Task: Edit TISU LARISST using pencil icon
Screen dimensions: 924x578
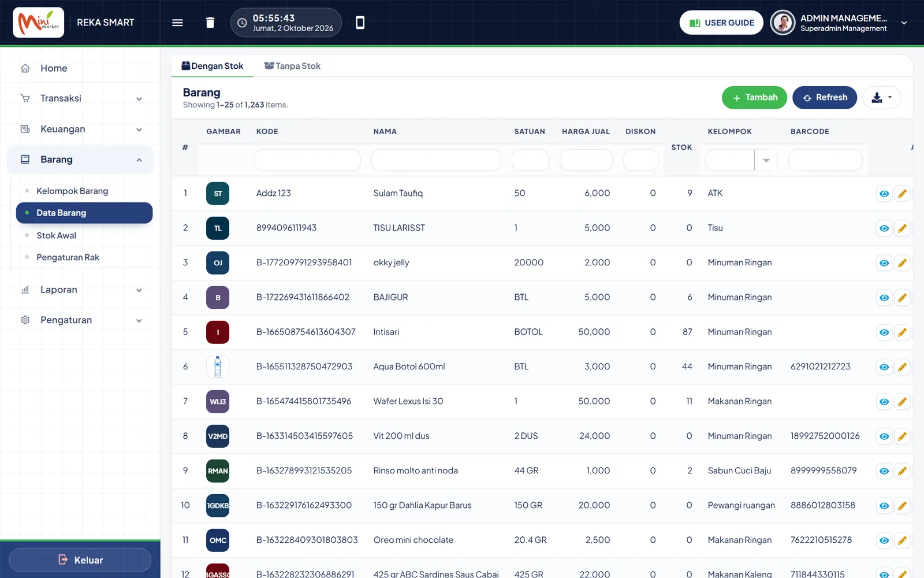Action: 902,228
